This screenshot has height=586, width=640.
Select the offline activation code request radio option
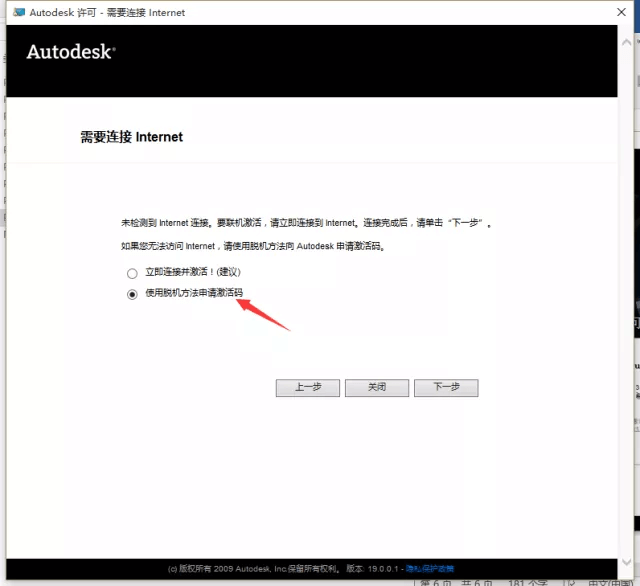[132, 294]
